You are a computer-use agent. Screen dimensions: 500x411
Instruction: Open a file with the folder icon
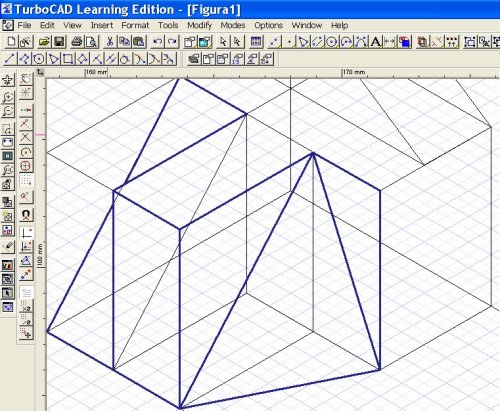pyautogui.click(x=44, y=42)
